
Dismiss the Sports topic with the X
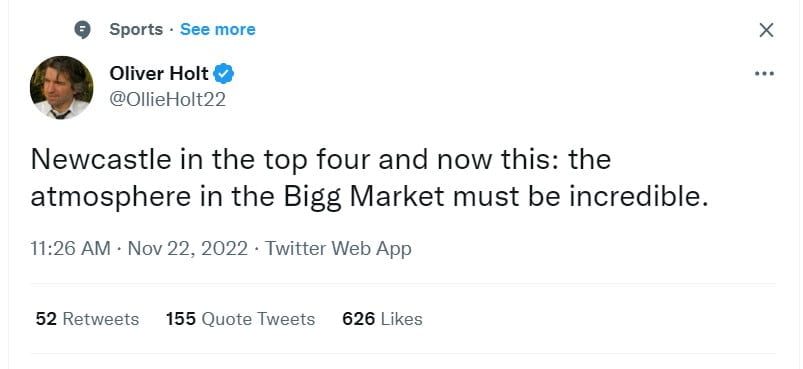[766, 30]
